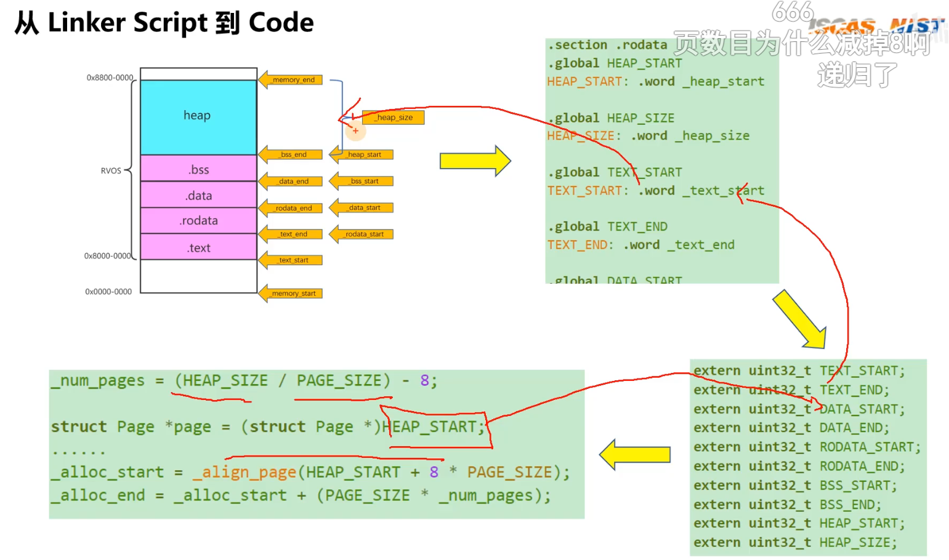Click the "_alloc_start = _align_page(...)" code line
Image resolution: width=949 pixels, height=560 pixels.
point(311,472)
